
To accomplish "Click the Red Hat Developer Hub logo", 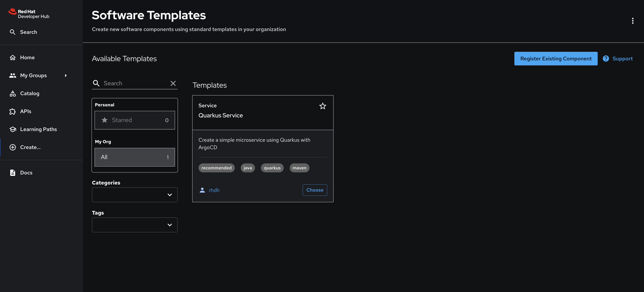I will click(29, 14).
